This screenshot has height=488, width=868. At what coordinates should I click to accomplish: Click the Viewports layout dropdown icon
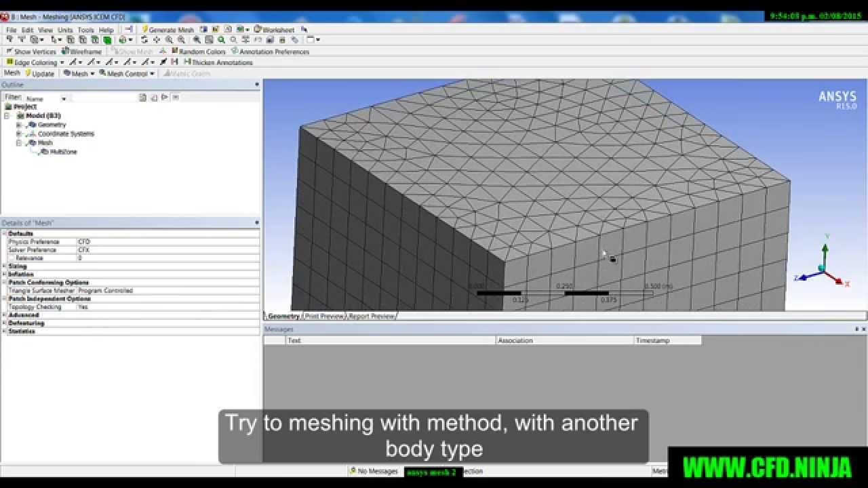313,40
